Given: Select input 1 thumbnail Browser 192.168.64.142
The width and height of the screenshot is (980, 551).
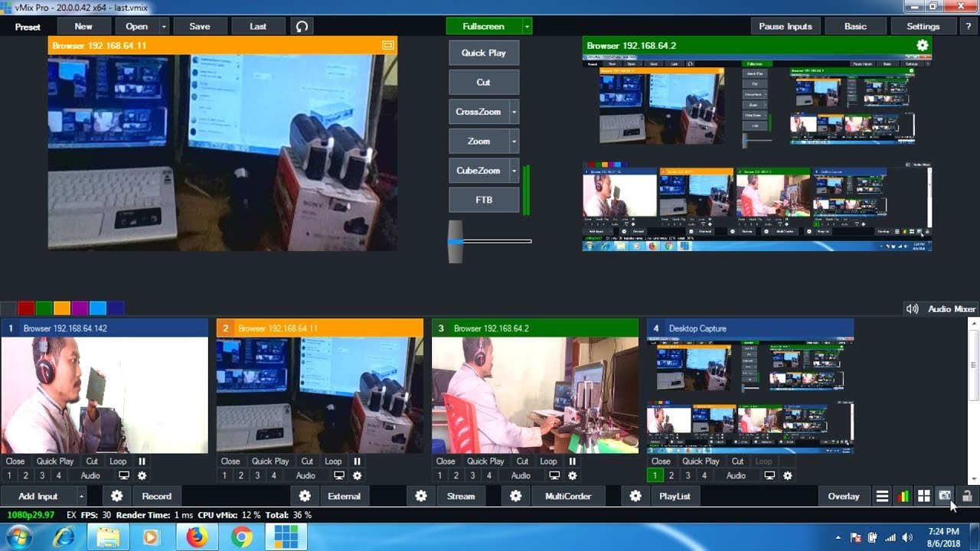Looking at the screenshot, I should (105, 396).
